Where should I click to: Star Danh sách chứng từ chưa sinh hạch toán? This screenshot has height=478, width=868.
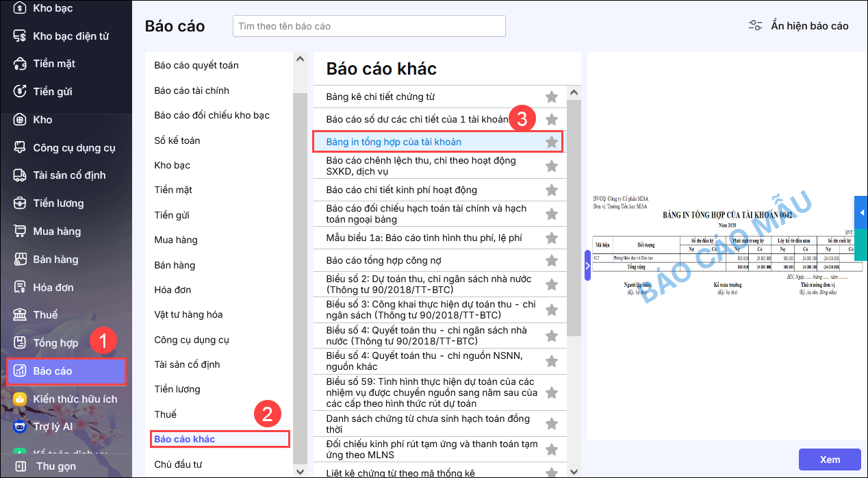(552, 424)
